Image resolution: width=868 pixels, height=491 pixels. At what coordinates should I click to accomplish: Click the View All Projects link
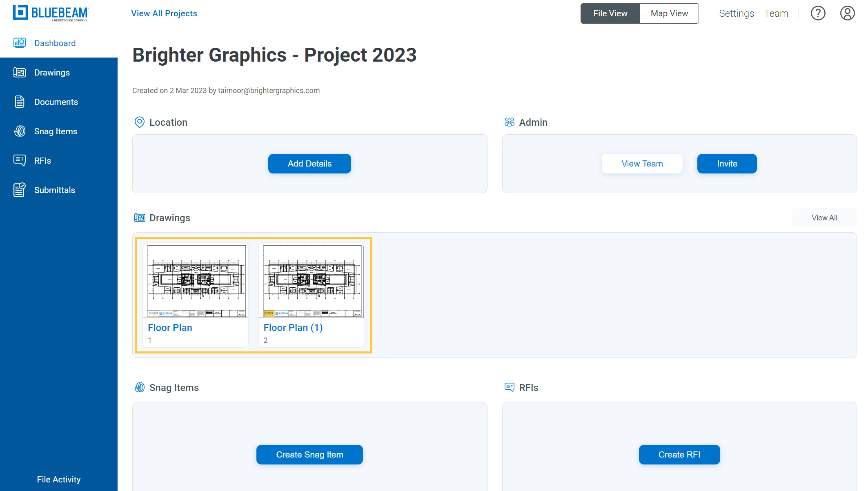[x=164, y=13]
